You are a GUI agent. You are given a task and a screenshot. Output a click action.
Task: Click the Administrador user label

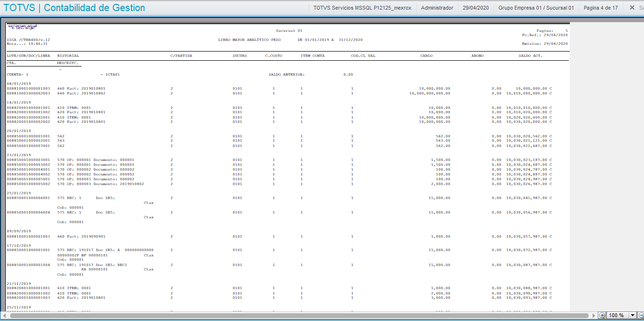[437, 8]
